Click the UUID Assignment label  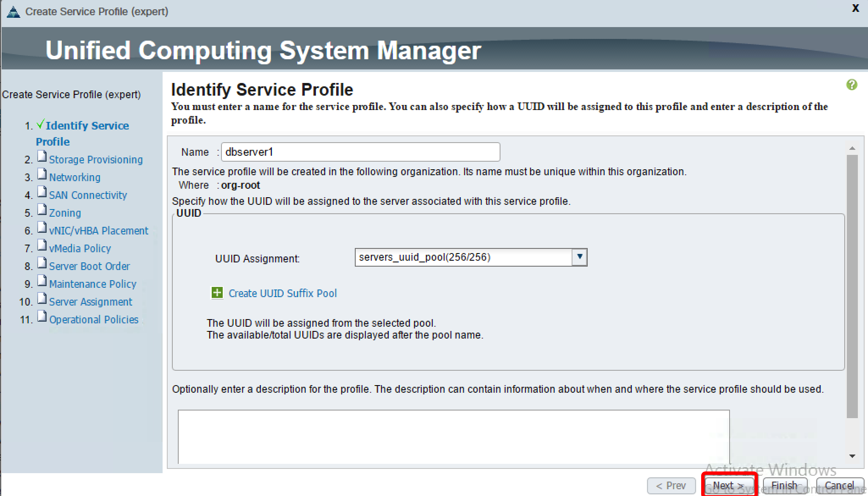pos(257,259)
